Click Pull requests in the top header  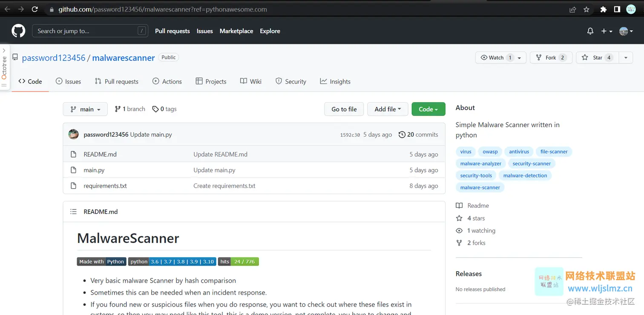(x=172, y=31)
